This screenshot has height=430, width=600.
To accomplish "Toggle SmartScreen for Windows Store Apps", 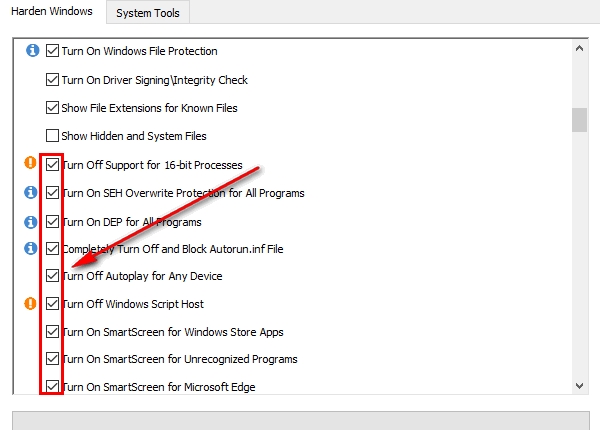I will [x=52, y=331].
